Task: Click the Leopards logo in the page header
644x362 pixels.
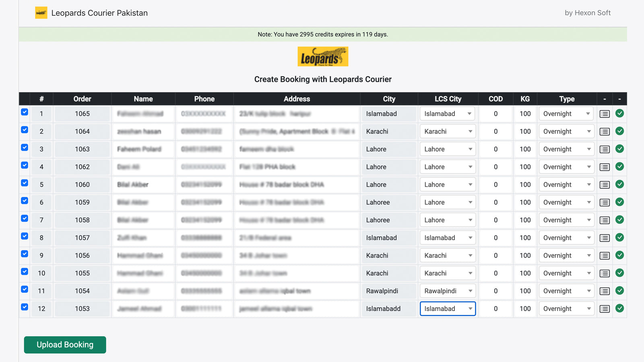Action: pos(41,13)
